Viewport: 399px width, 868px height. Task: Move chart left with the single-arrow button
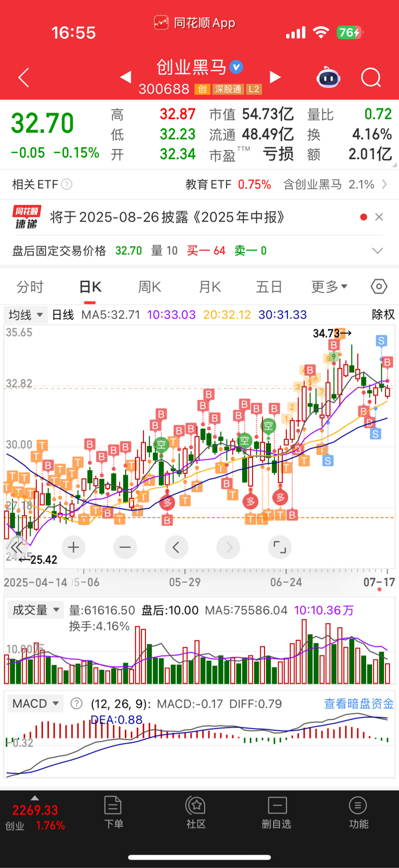(x=176, y=547)
